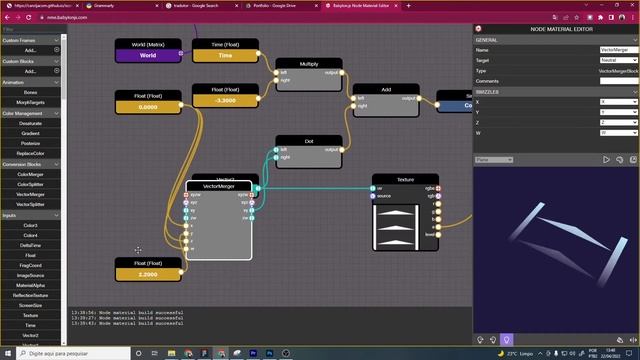The height and width of the screenshot is (360, 640).
Task: Toggle back-face culling with the first preview icon
Action: point(480,340)
